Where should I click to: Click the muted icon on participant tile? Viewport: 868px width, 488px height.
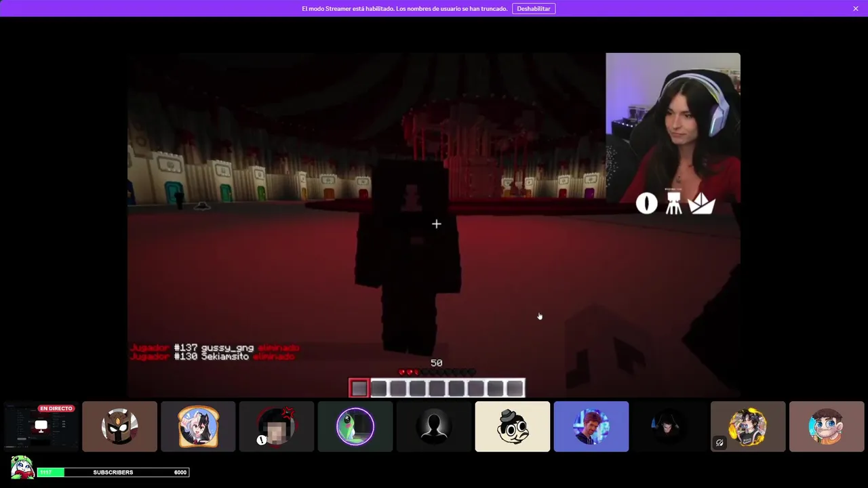coord(719,443)
